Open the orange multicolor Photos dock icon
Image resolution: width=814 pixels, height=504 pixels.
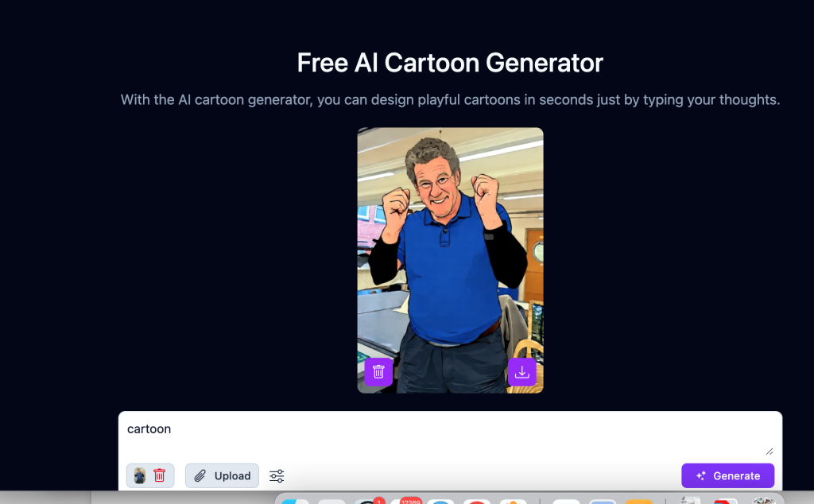pyautogui.click(x=514, y=502)
